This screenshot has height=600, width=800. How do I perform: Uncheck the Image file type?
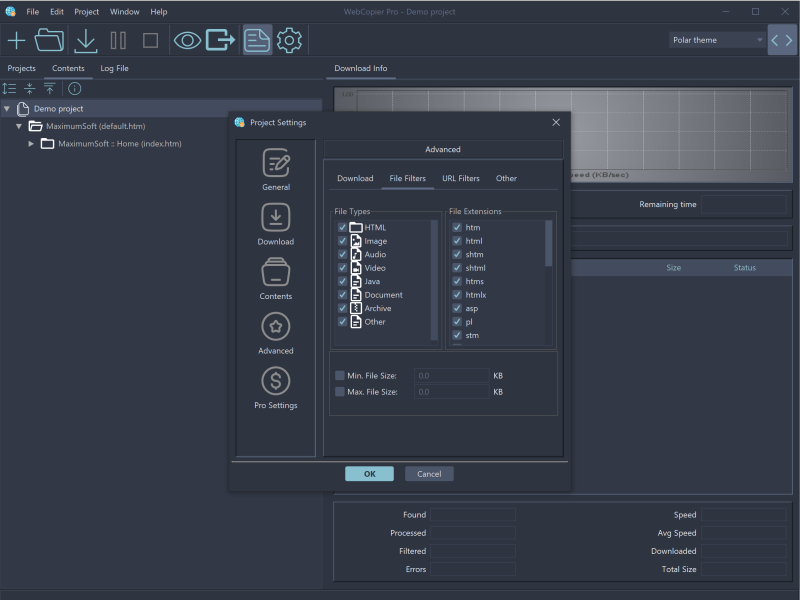(342, 241)
